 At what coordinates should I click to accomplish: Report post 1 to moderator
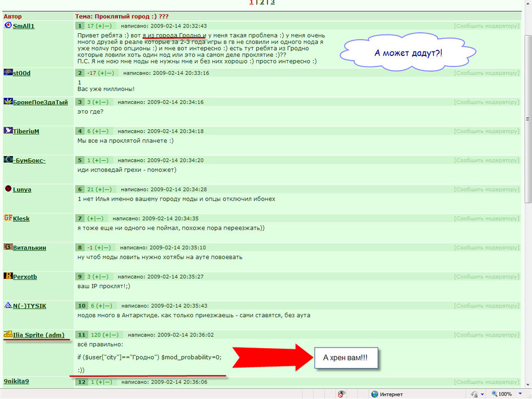coord(487,26)
